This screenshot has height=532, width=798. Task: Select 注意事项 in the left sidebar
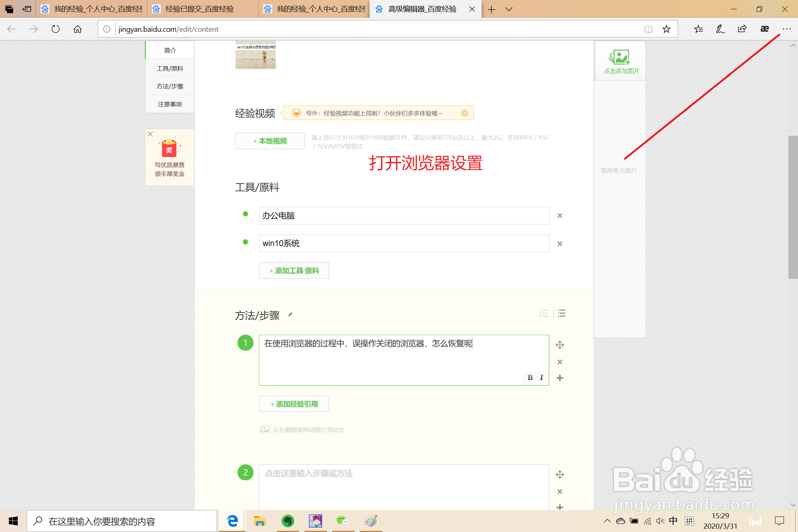[x=170, y=104]
